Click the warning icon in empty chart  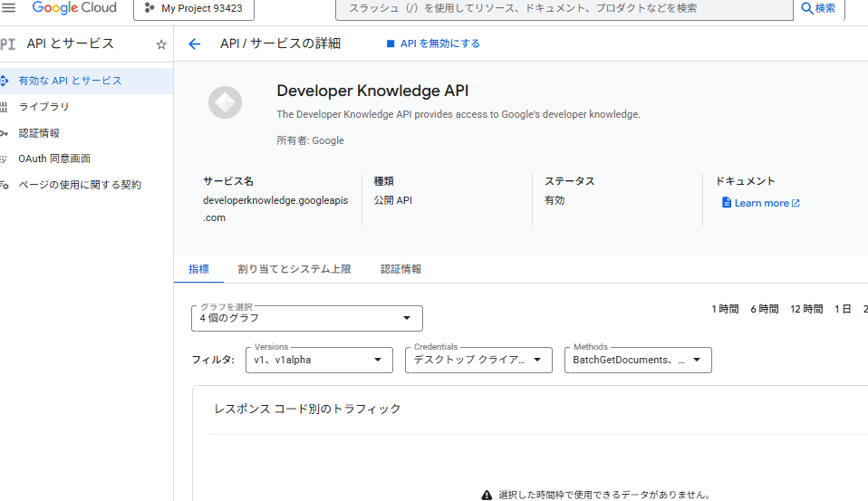[487, 495]
